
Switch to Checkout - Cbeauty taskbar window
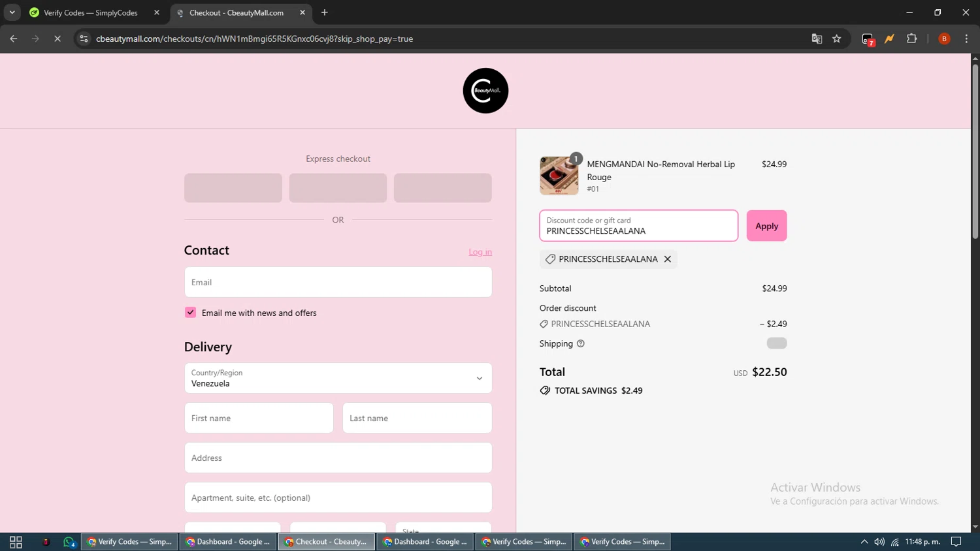tap(327, 542)
